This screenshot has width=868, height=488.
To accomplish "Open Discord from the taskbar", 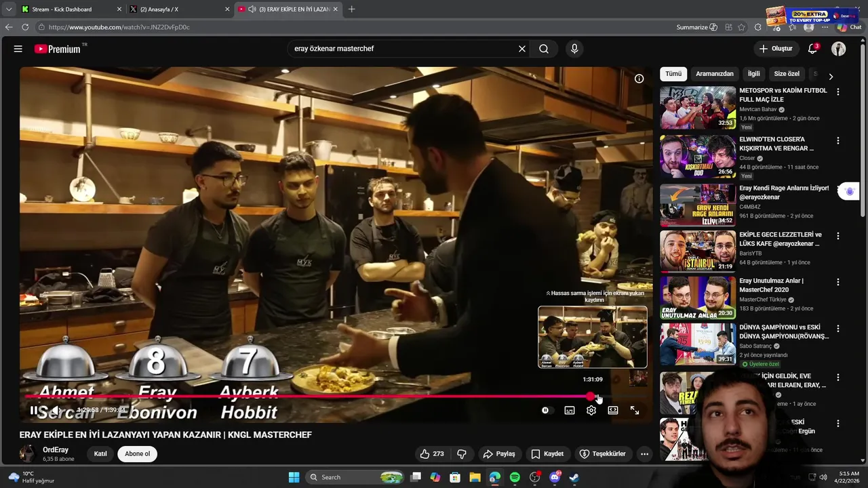I will [x=555, y=477].
